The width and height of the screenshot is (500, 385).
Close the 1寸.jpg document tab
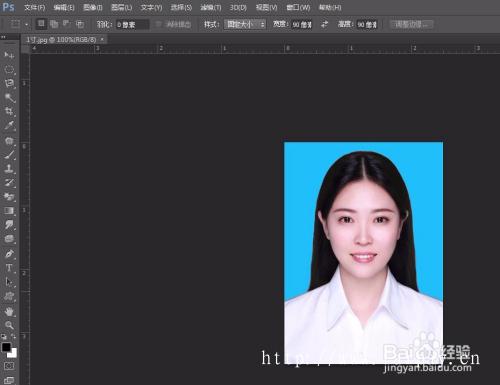tap(102, 39)
